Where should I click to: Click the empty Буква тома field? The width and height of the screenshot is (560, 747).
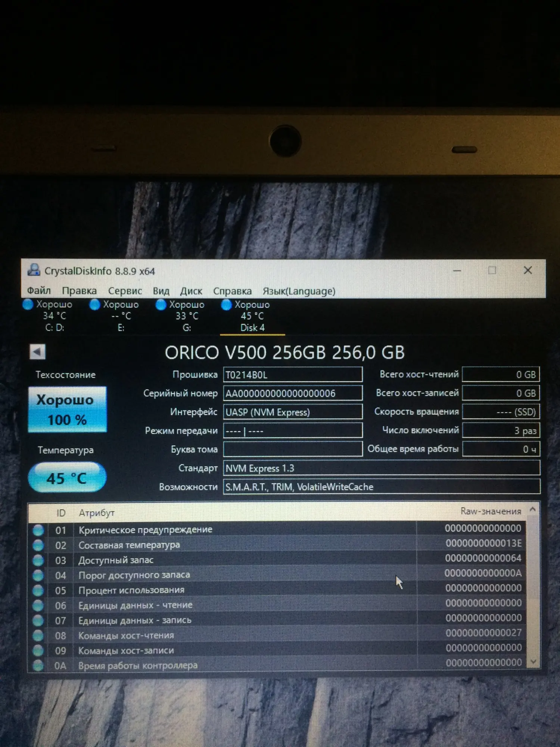pyautogui.click(x=293, y=449)
